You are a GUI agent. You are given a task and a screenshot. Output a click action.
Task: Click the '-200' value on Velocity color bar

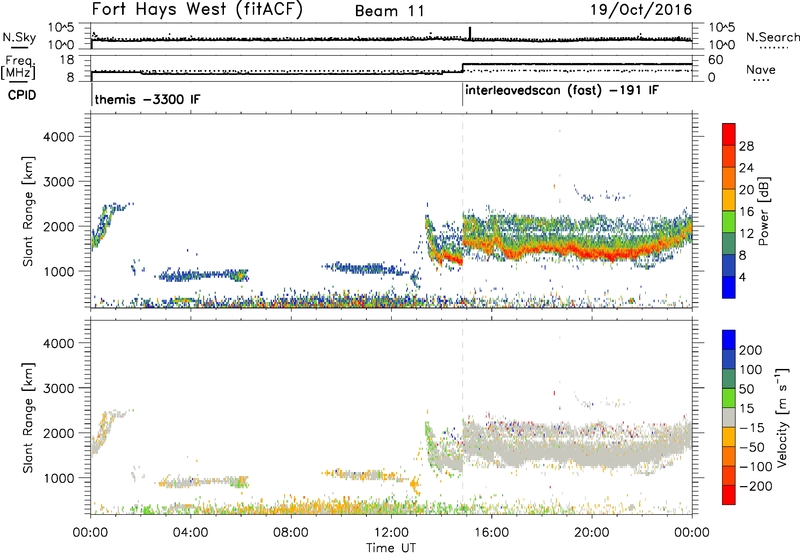(x=756, y=486)
